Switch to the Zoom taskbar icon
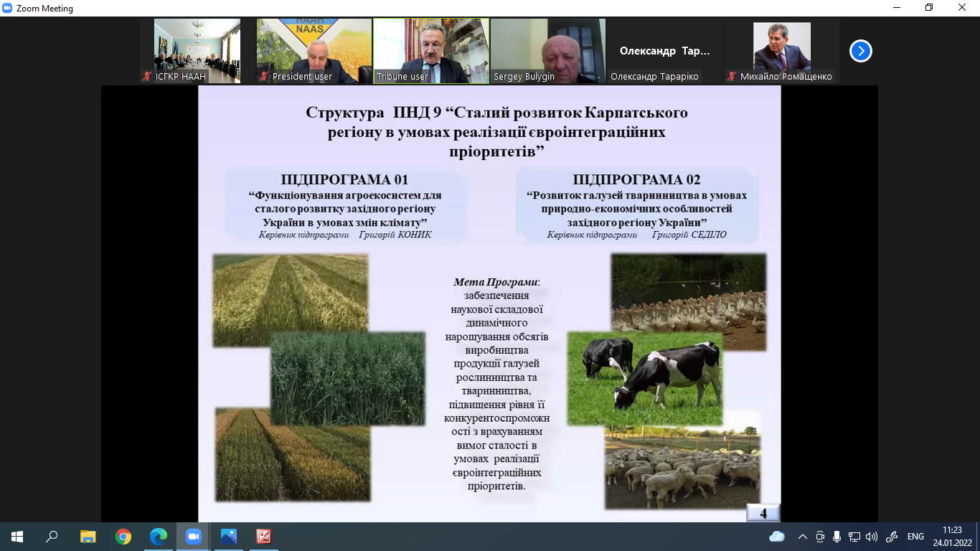The width and height of the screenshot is (980, 551). [194, 536]
